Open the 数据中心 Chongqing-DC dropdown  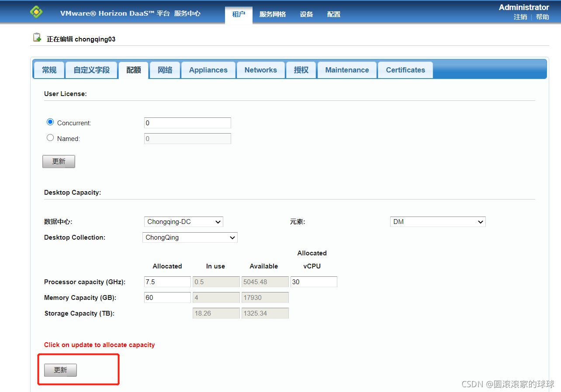184,222
